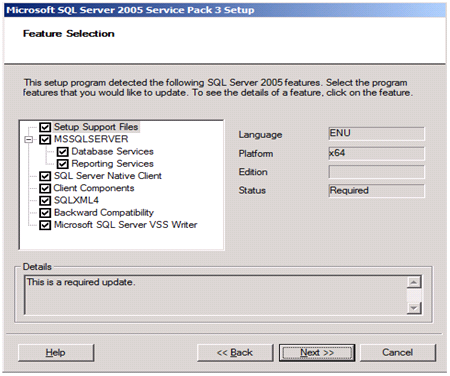The height and width of the screenshot is (376, 450).
Task: Select the Setup Support Files label
Action: [96, 127]
